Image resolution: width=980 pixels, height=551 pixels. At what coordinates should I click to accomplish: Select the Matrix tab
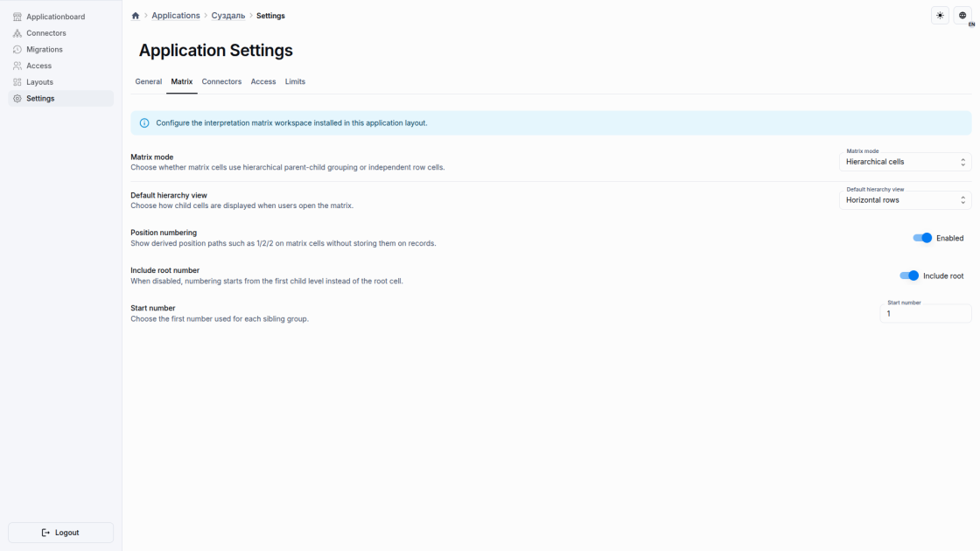pos(182,82)
